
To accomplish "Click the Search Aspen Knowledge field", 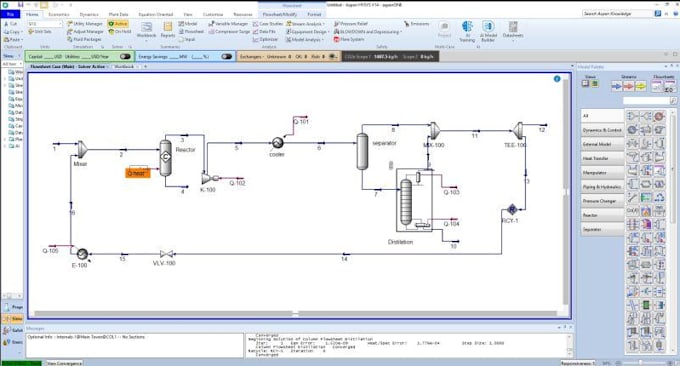I will pos(618,14).
